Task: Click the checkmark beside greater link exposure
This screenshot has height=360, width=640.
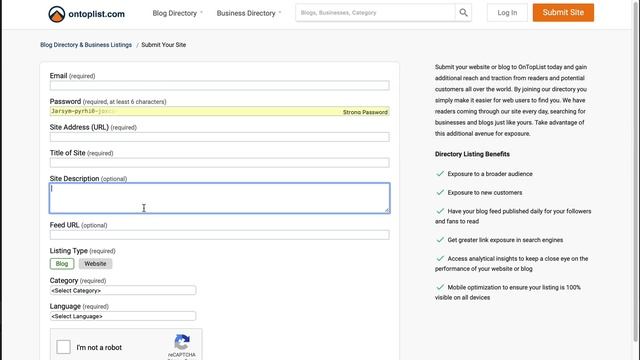Action: (440, 240)
